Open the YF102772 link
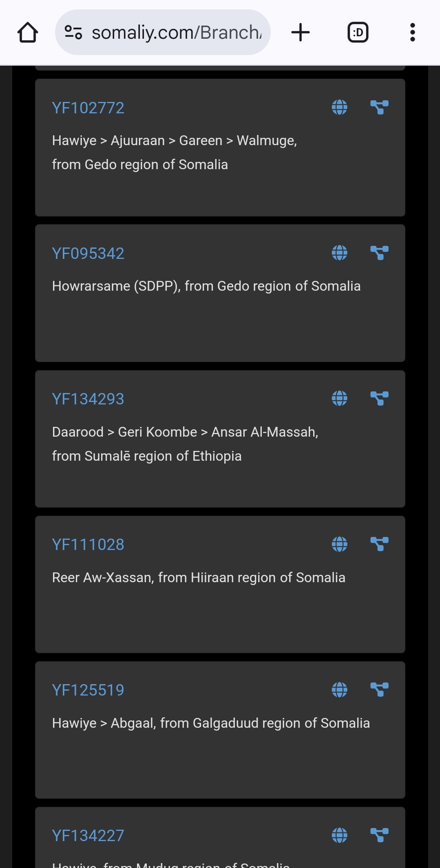 click(x=88, y=108)
